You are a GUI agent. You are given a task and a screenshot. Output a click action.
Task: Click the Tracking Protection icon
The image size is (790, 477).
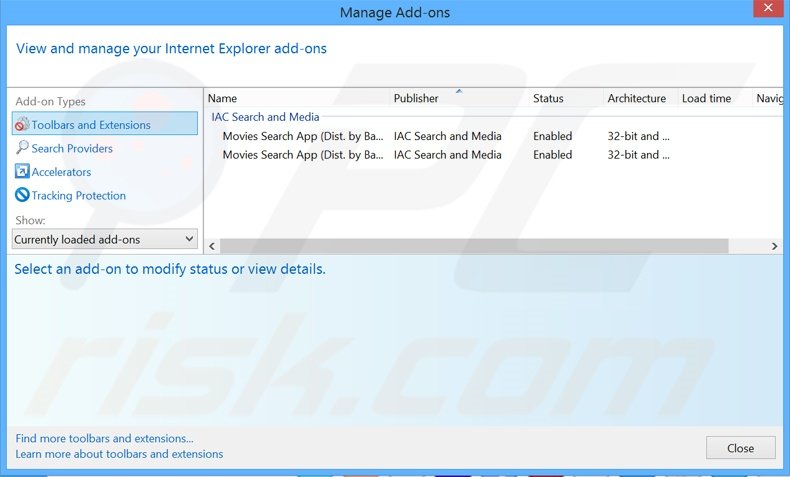click(x=22, y=195)
